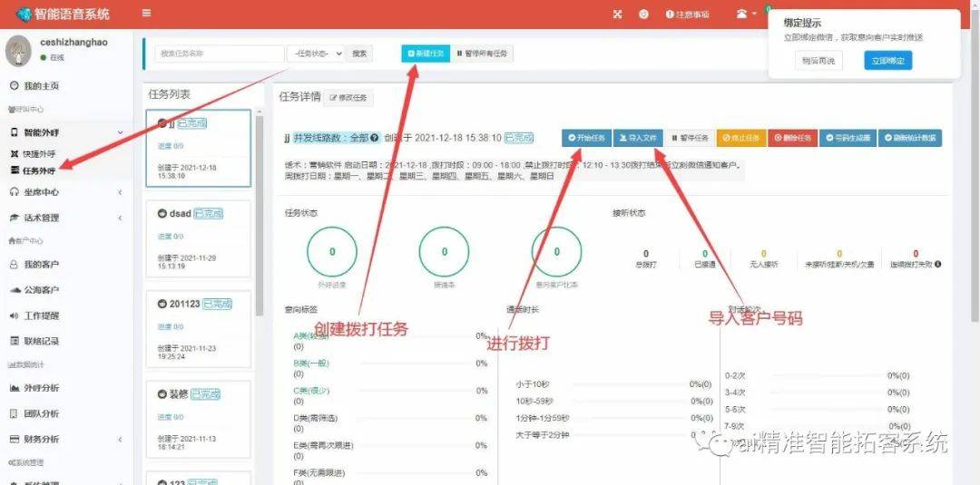
Task: Click the 注意事项 notice item in header
Action: [x=688, y=15]
